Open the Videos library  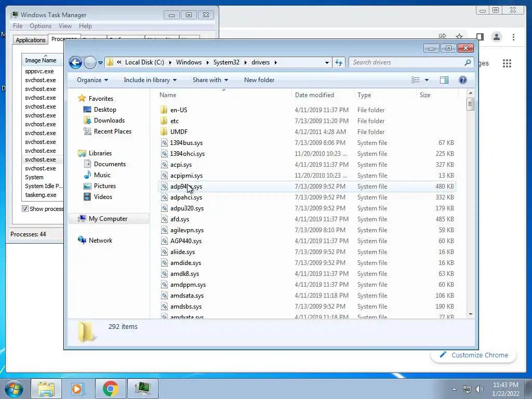(103, 197)
